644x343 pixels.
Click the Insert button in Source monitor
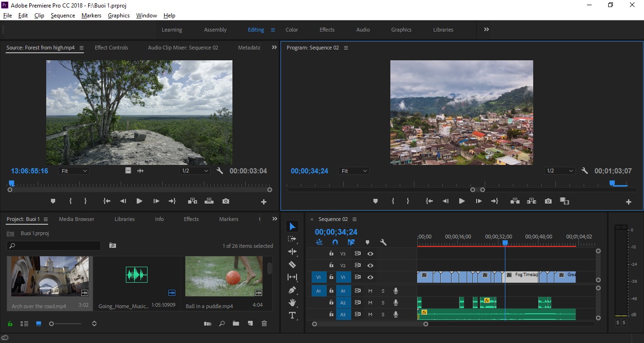192,201
